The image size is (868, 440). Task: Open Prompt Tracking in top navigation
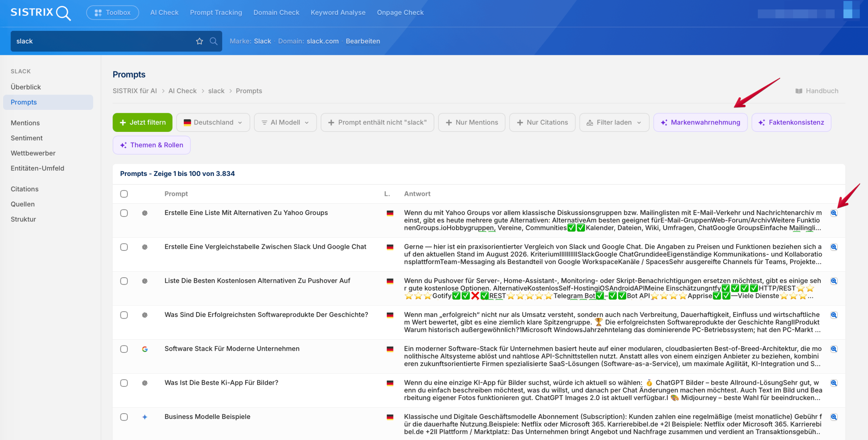pyautogui.click(x=216, y=13)
